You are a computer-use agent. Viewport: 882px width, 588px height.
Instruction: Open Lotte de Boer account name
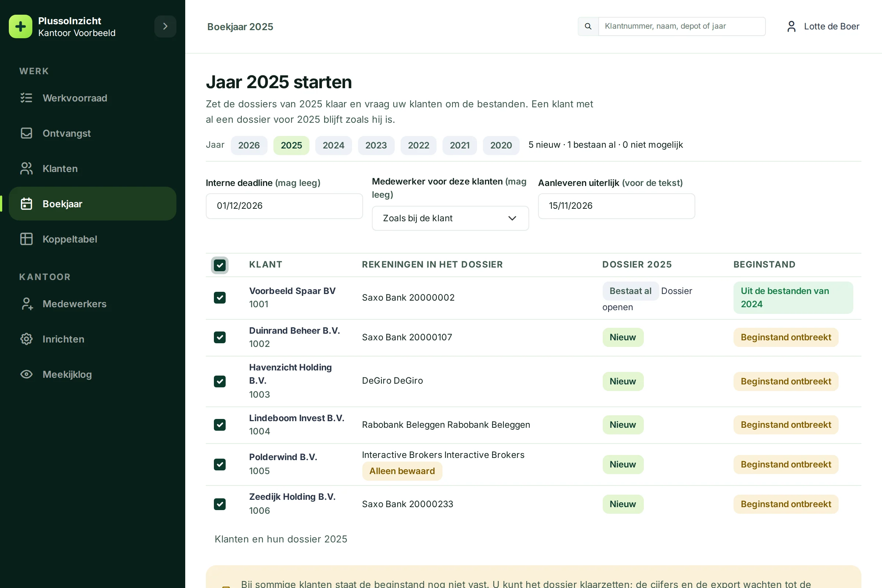tap(831, 26)
